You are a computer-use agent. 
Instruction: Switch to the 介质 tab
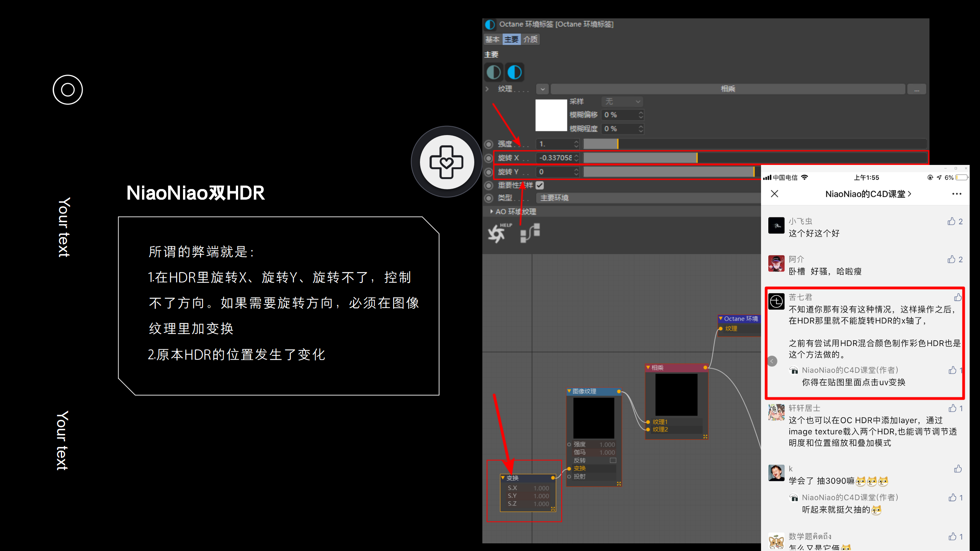(530, 39)
